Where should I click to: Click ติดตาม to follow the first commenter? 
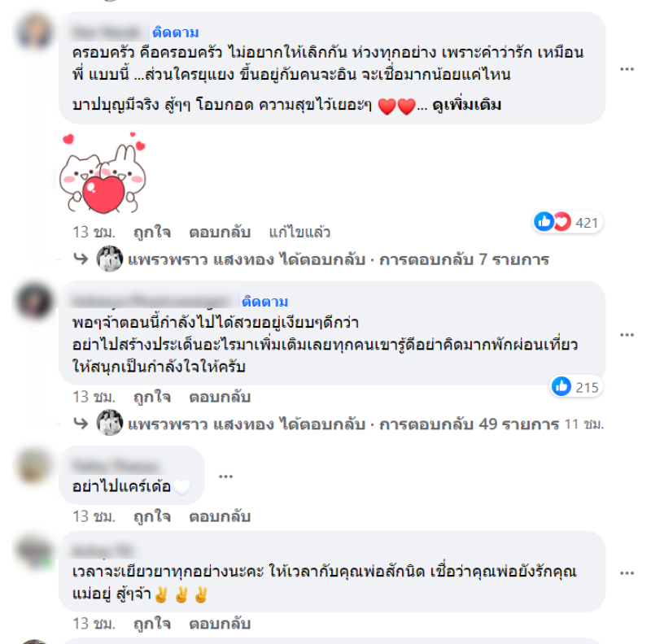176,32
